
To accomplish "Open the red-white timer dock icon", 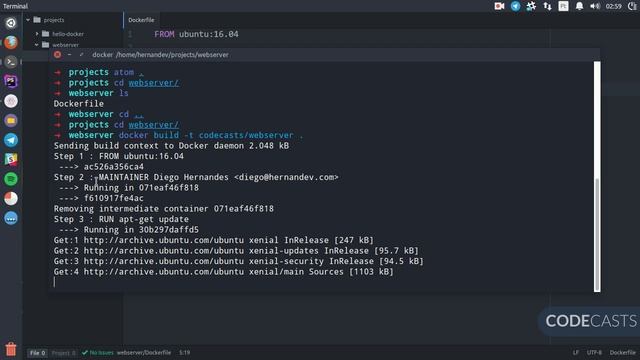I will pyautogui.click(x=11, y=198).
